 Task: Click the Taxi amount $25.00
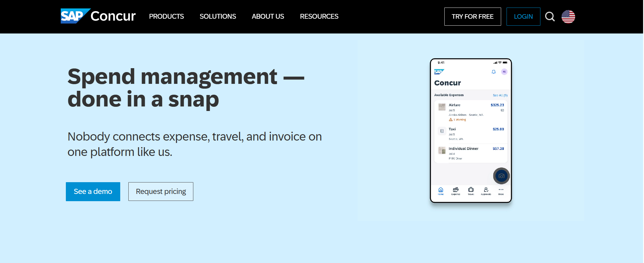click(x=498, y=129)
